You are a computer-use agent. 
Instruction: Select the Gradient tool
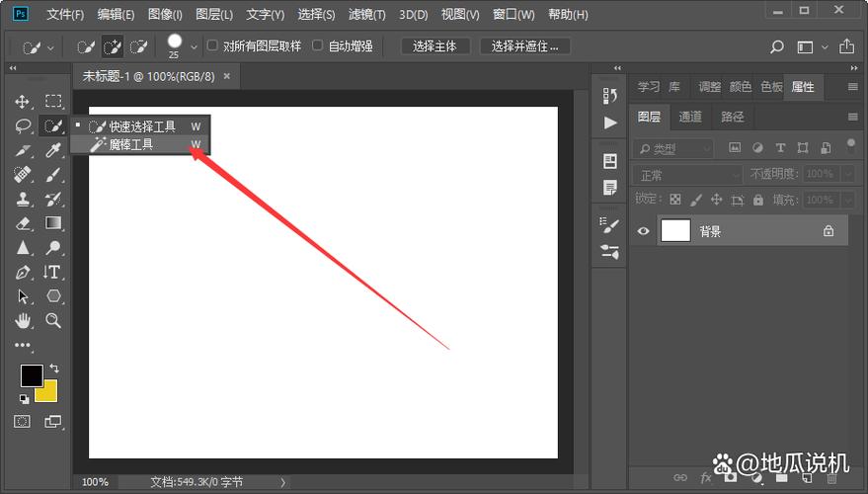[53, 222]
